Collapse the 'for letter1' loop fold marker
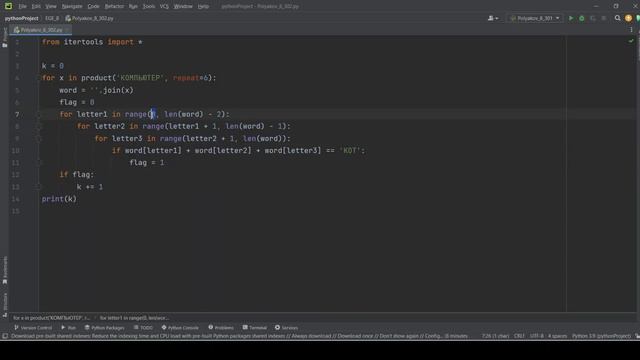 click(40, 114)
